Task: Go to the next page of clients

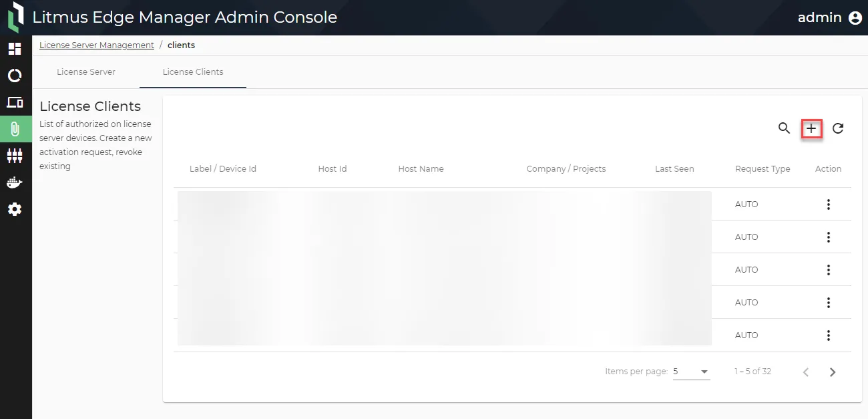Action: [x=833, y=372]
